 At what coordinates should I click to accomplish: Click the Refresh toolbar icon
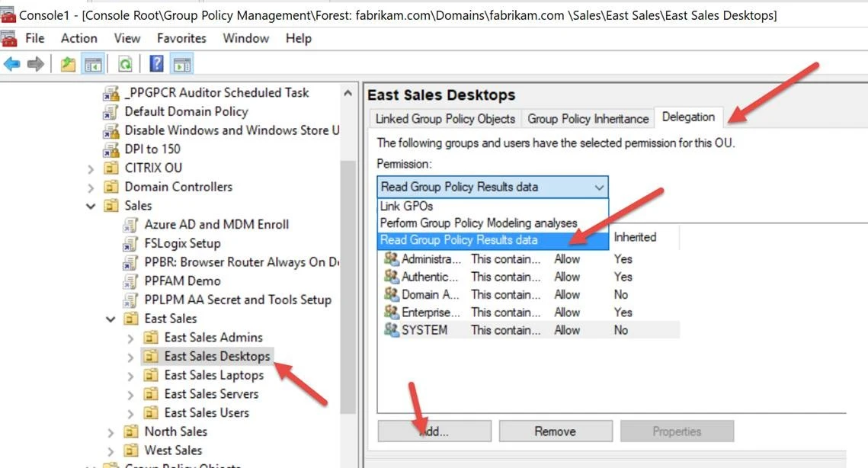(x=125, y=64)
